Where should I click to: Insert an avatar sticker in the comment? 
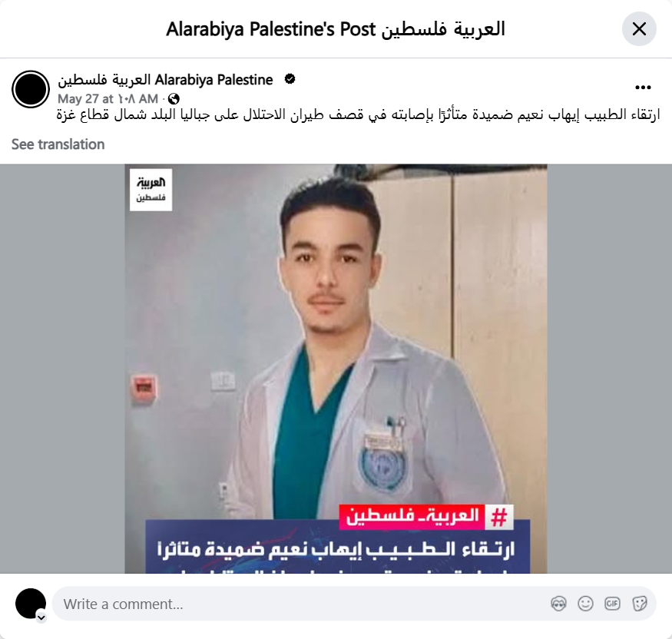(x=558, y=604)
